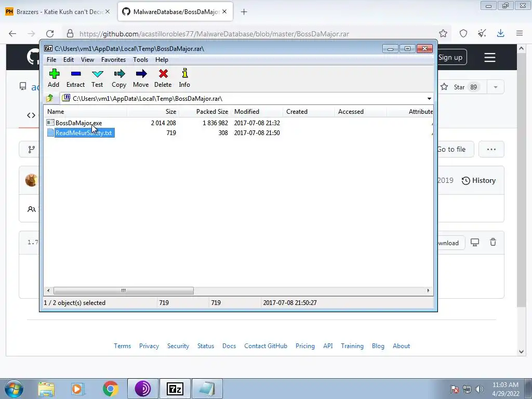Click the ReadMe4urSafety.txt file icon

[50, 132]
